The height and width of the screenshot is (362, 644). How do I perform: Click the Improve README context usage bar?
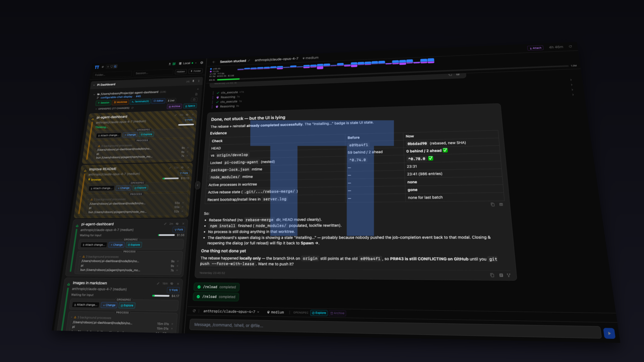pos(170,178)
